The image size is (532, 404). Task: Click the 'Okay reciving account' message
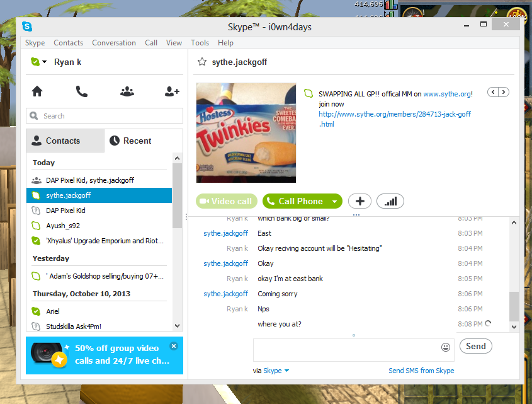pos(320,248)
